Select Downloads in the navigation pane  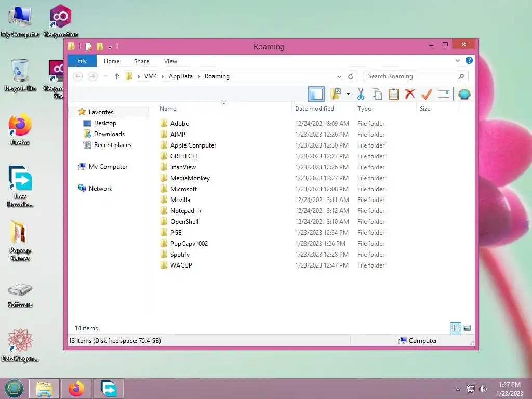point(109,134)
